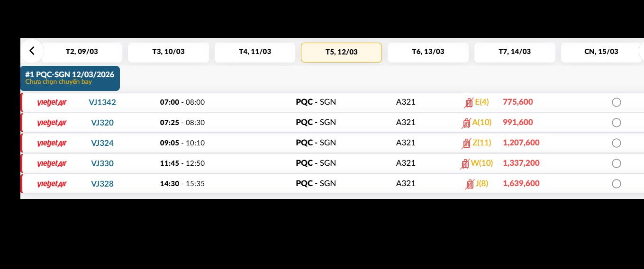Viewport: 644px width, 269px height.
Task: Click the 1,207,600 fare price
Action: pos(521,143)
